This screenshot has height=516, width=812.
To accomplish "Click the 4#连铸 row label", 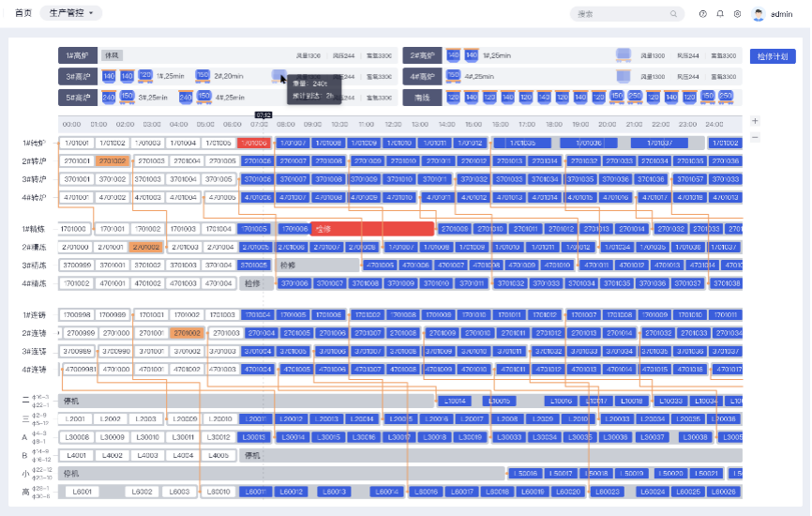I will point(34,370).
